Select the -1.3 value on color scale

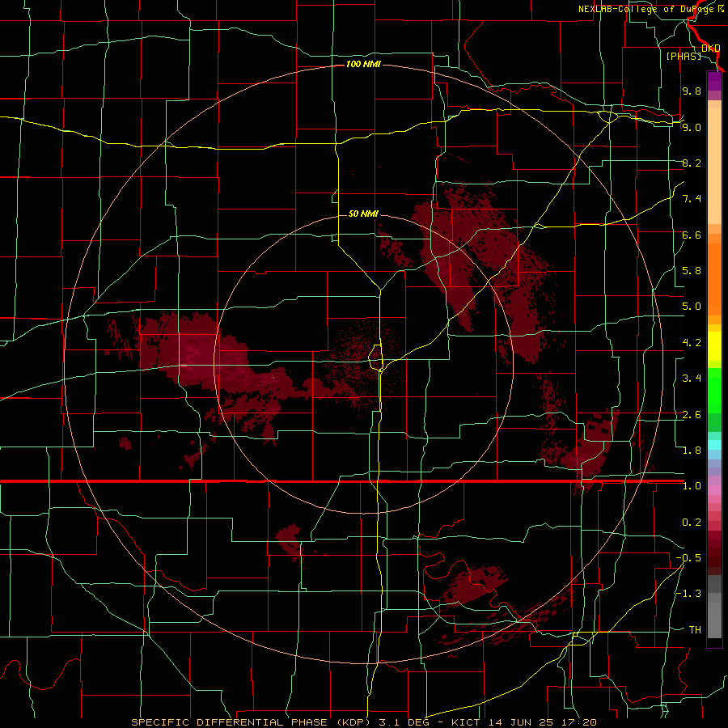click(x=688, y=594)
